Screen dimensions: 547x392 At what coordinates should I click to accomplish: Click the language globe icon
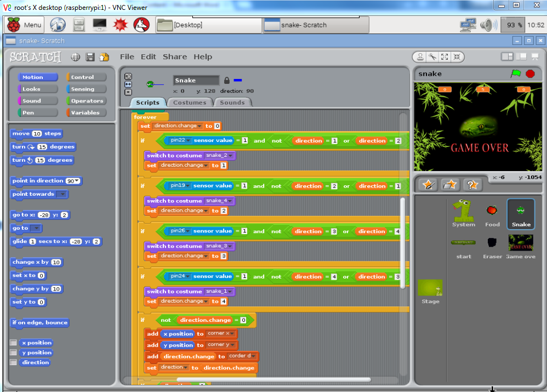tap(75, 56)
